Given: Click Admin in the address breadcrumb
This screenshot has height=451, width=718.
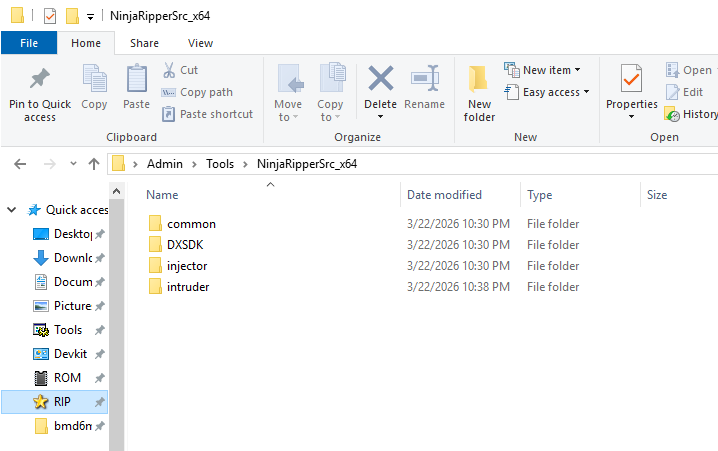Looking at the screenshot, I should (165, 164).
